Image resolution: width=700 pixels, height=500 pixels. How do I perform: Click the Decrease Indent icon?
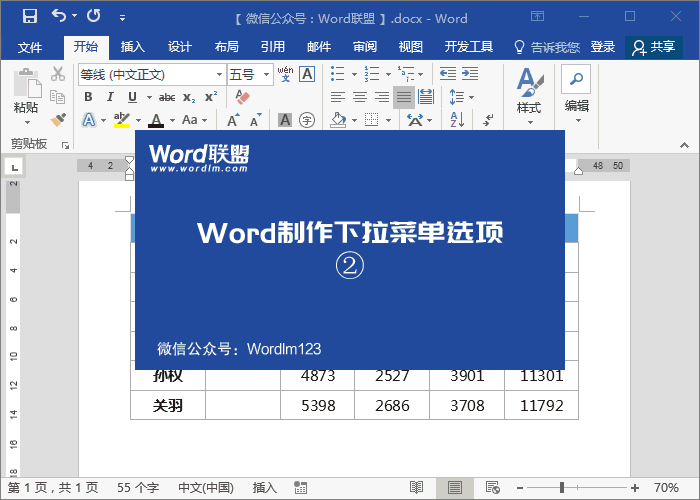(448, 73)
